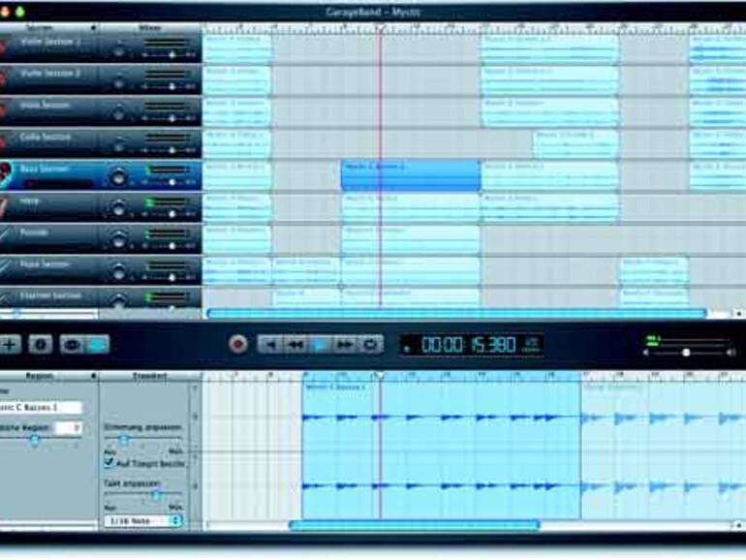Viewport: 746px width, 560px height.
Task: Adjust Piccolo track volume slider
Action: tap(171, 246)
